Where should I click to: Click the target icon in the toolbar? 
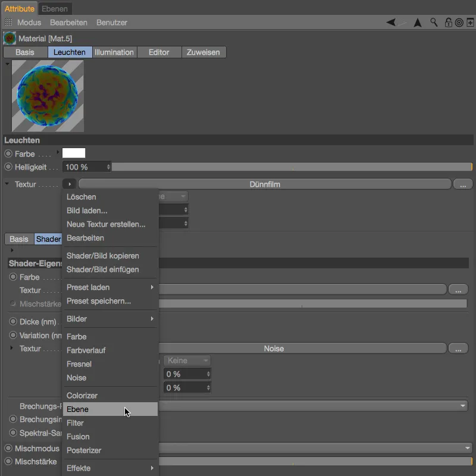pos(459,23)
